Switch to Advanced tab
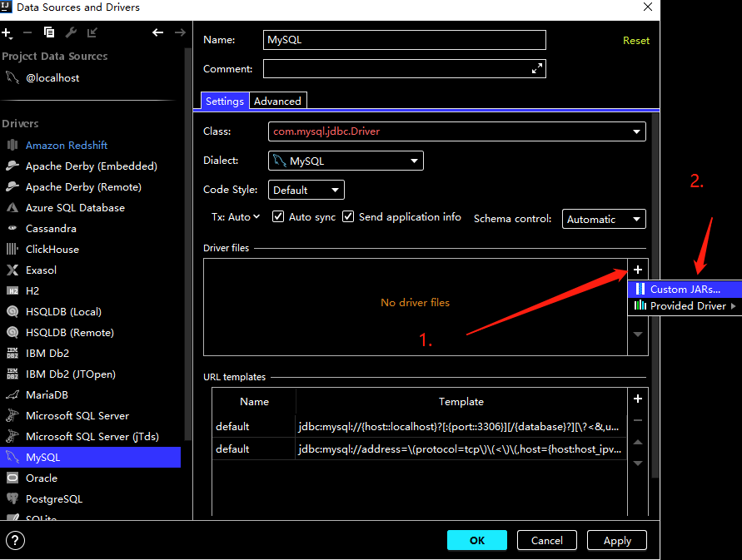The image size is (742, 560). (278, 102)
